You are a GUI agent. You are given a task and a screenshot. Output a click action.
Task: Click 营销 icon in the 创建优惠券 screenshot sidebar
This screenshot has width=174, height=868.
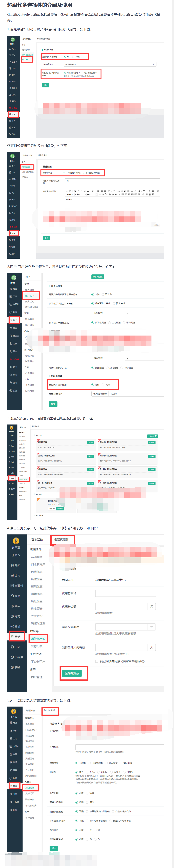pos(12,637)
